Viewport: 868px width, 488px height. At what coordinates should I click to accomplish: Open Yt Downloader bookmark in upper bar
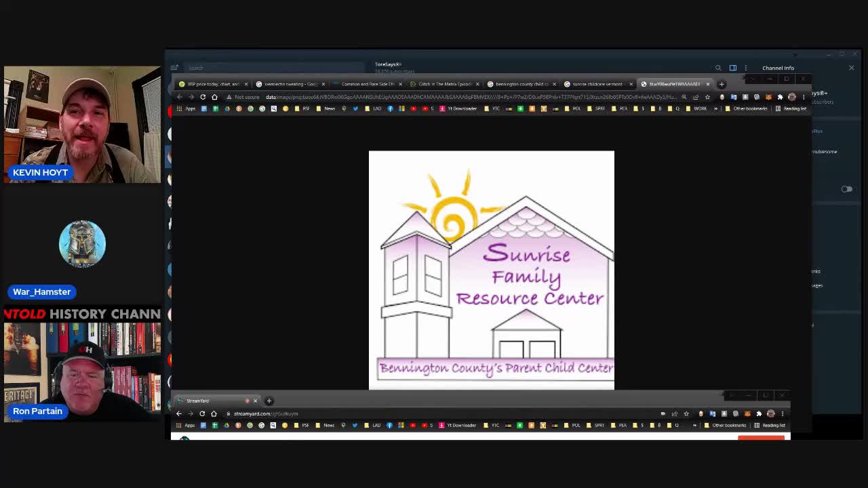[x=458, y=108]
